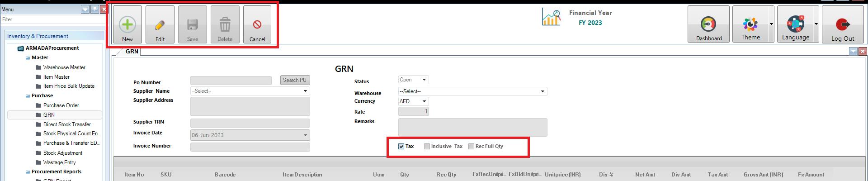
Task: Click the Log Out icon
Action: coord(843,24)
